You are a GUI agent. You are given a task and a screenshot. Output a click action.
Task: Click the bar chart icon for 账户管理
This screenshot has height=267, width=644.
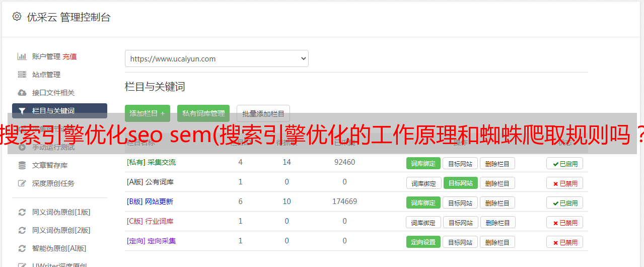click(x=22, y=56)
